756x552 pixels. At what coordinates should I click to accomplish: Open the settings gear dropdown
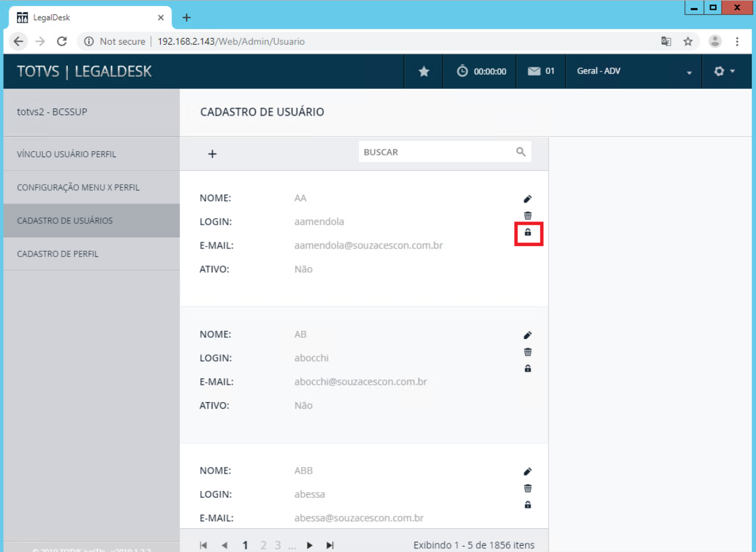pyautogui.click(x=724, y=72)
